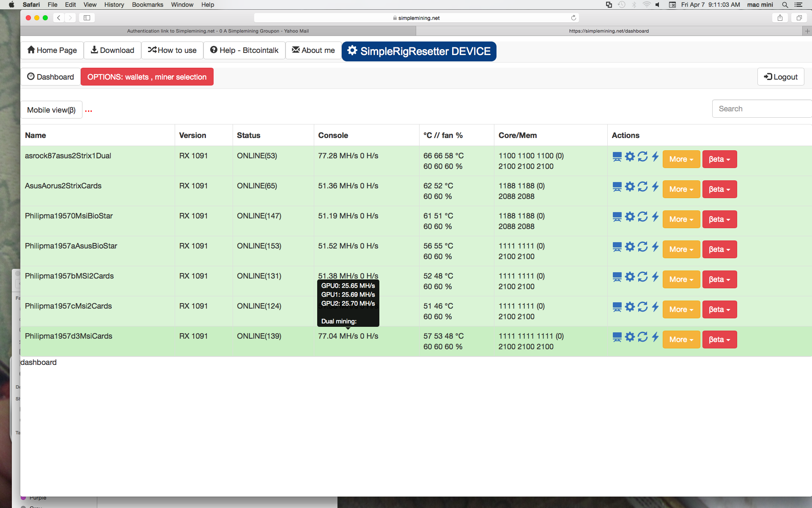
Task: Log out with Logout button
Action: tap(781, 77)
